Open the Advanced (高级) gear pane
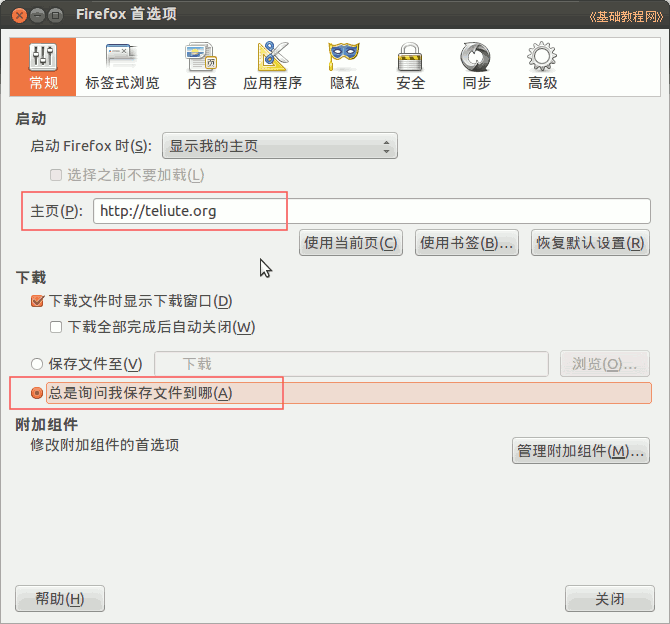670x624 pixels. [542, 67]
